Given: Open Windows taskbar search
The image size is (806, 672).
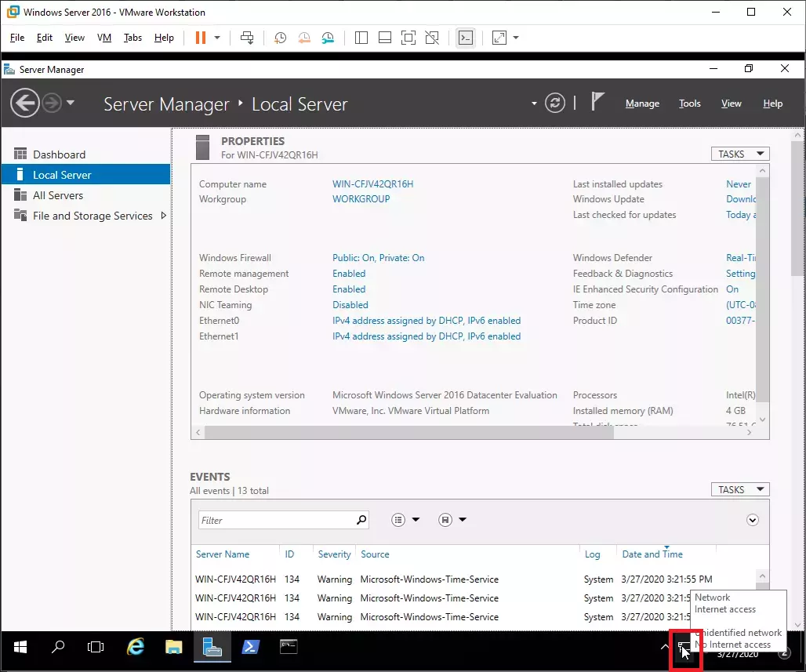Looking at the screenshot, I should point(58,647).
